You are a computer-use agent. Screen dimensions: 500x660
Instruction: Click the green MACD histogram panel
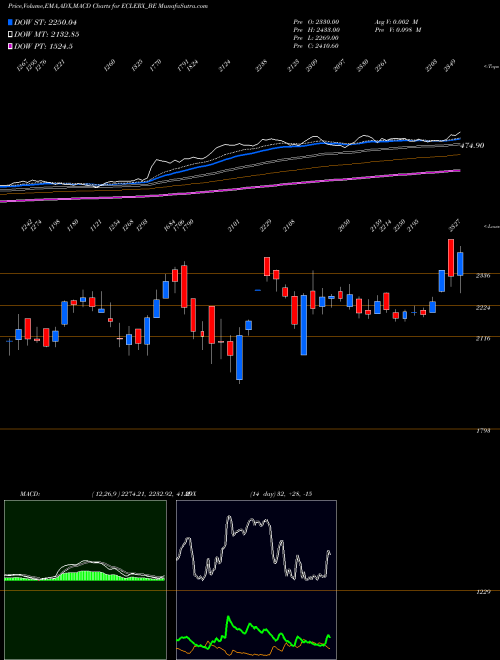[85, 580]
